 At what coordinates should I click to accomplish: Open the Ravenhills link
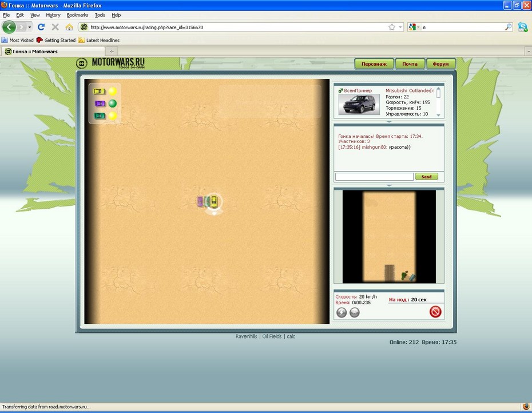coord(246,336)
